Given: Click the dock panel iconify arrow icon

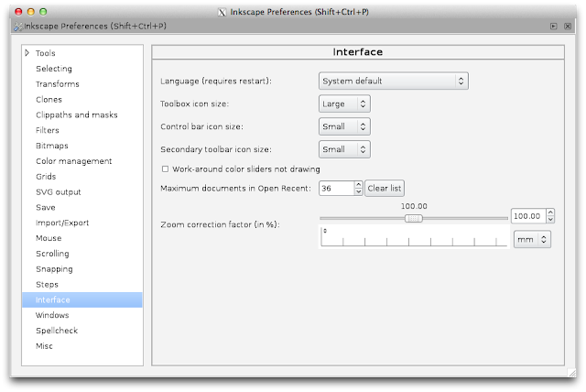Looking at the screenshot, I should (x=553, y=27).
